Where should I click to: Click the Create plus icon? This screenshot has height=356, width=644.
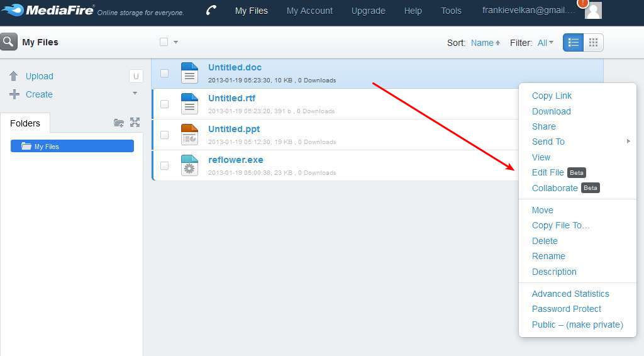click(x=14, y=94)
